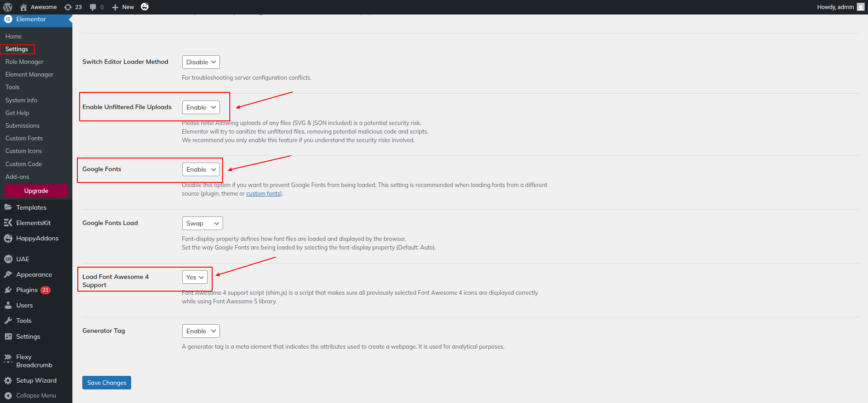Follow the custom fonts link
Image resolution: width=868 pixels, height=403 pixels.
click(263, 194)
